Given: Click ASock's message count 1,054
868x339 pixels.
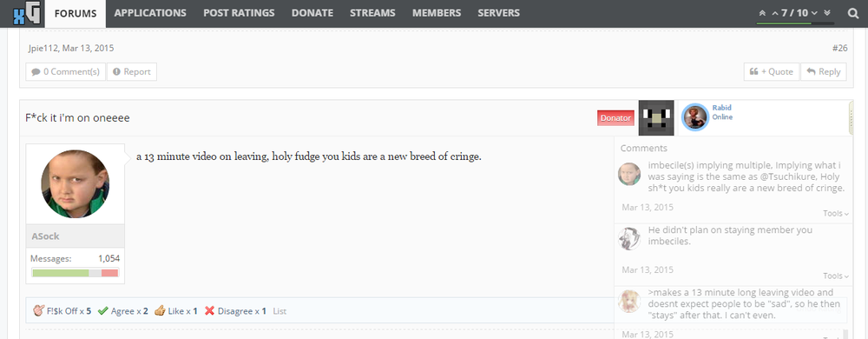Looking at the screenshot, I should (x=109, y=259).
